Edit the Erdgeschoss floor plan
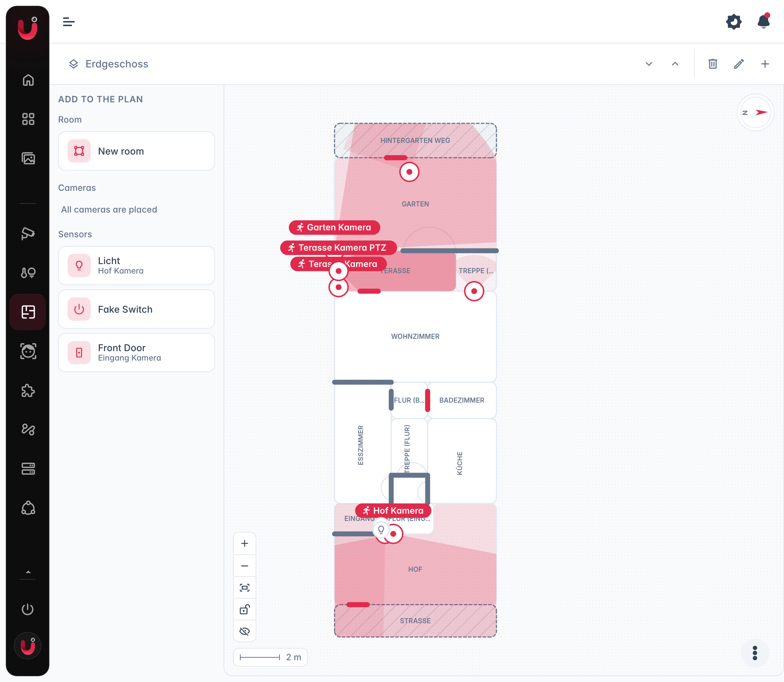 coord(739,64)
